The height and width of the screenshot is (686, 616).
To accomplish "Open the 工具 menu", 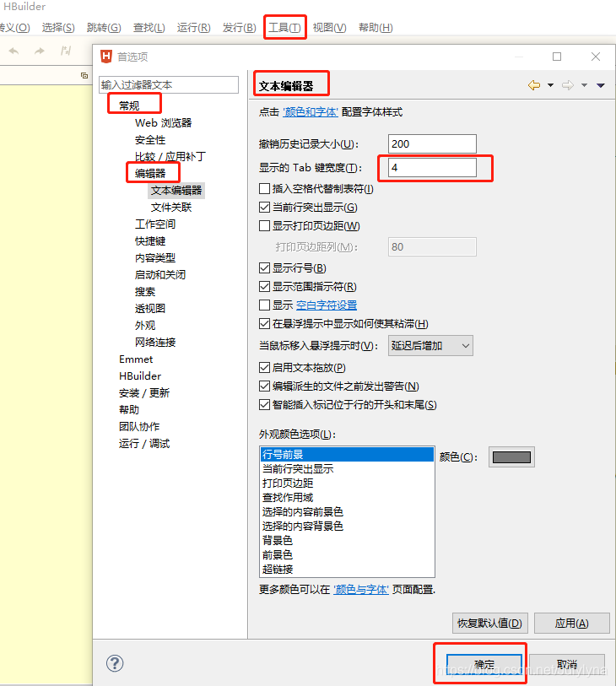I will (284, 28).
